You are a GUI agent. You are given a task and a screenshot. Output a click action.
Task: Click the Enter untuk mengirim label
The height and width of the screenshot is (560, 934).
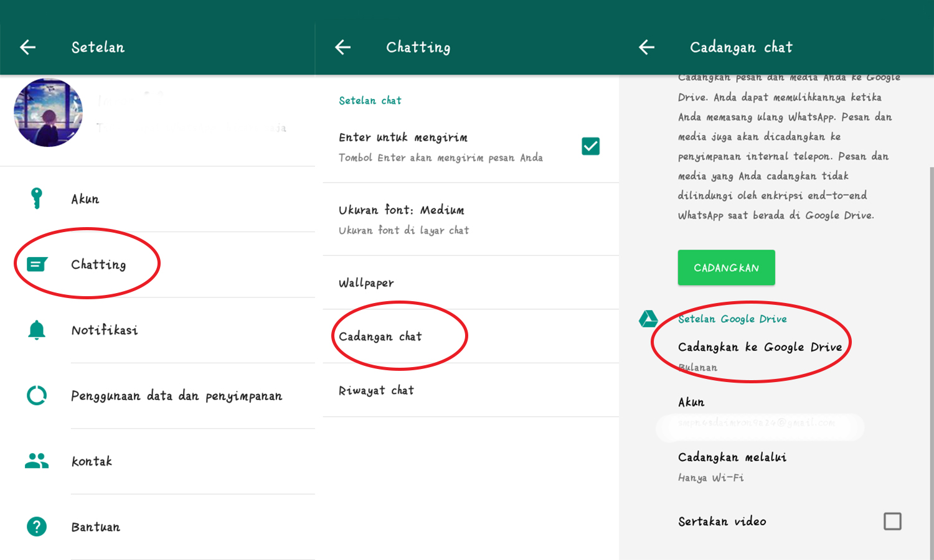click(403, 138)
